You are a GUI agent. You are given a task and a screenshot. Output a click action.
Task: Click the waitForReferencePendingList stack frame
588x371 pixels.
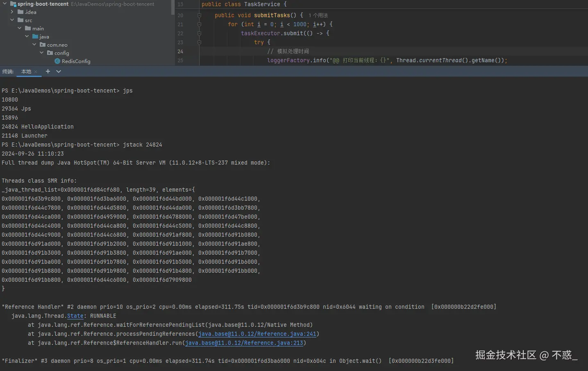pos(170,325)
